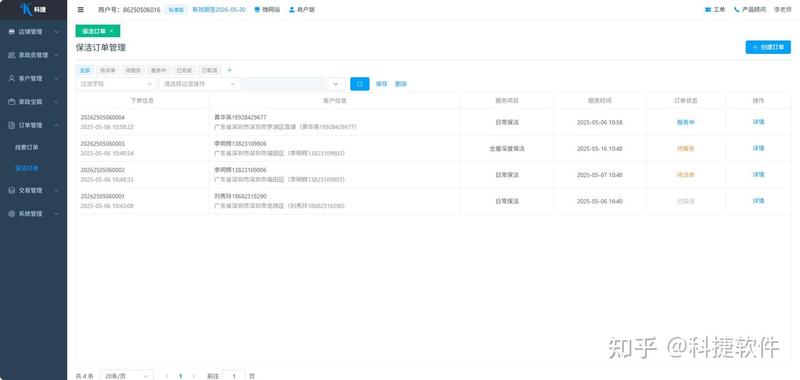Select the 已取消 filter tab

tap(209, 70)
